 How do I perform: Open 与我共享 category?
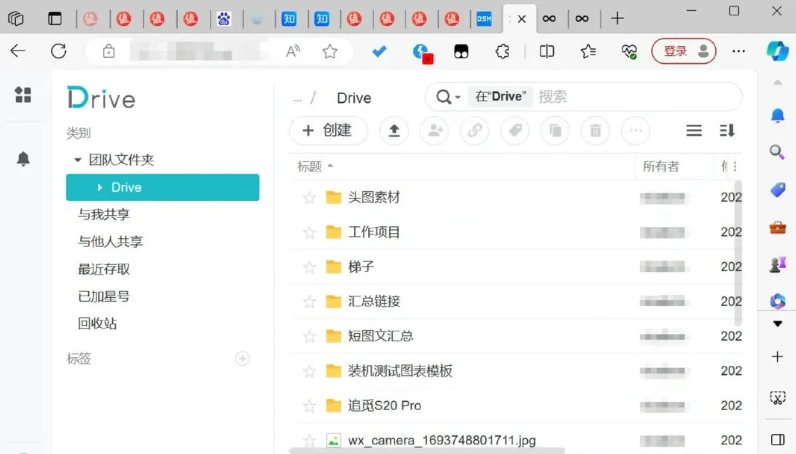click(104, 214)
